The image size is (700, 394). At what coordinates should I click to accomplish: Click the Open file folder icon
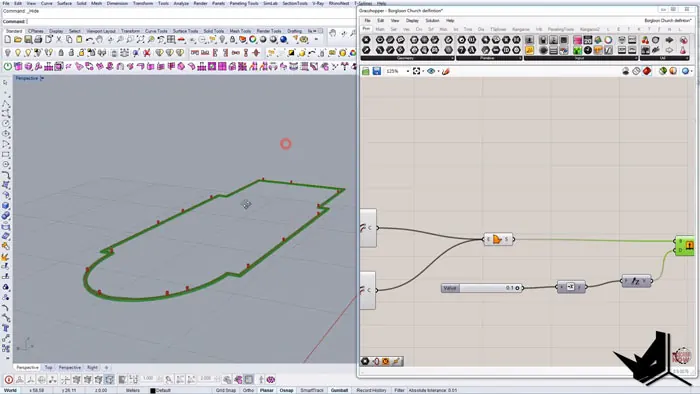18,40
